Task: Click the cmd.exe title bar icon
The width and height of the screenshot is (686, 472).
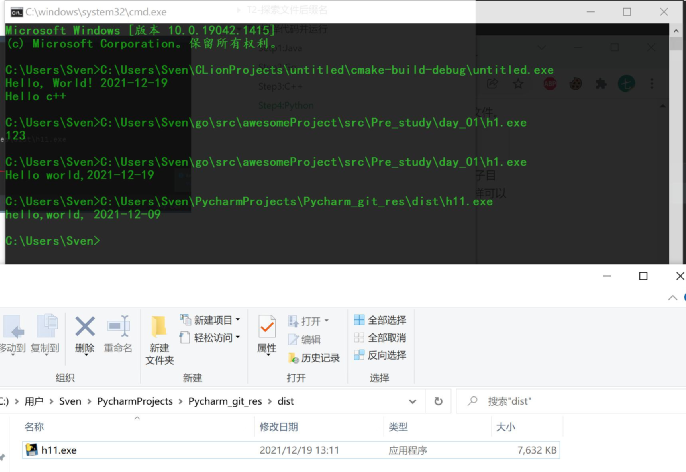Action: pos(17,12)
